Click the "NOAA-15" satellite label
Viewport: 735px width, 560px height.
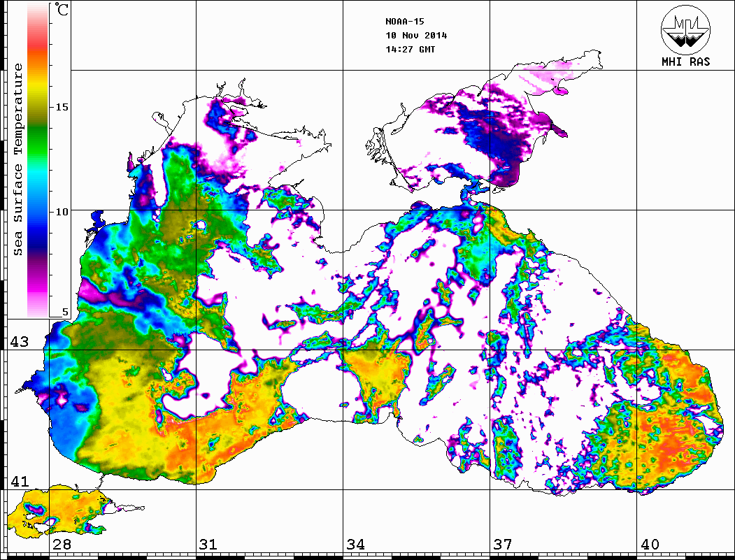point(405,22)
